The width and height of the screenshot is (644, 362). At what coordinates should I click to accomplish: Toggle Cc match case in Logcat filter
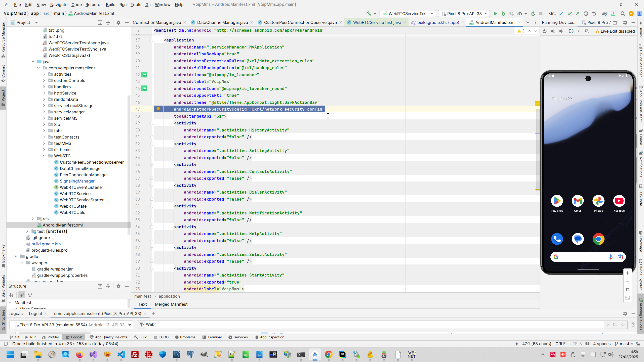615,325
